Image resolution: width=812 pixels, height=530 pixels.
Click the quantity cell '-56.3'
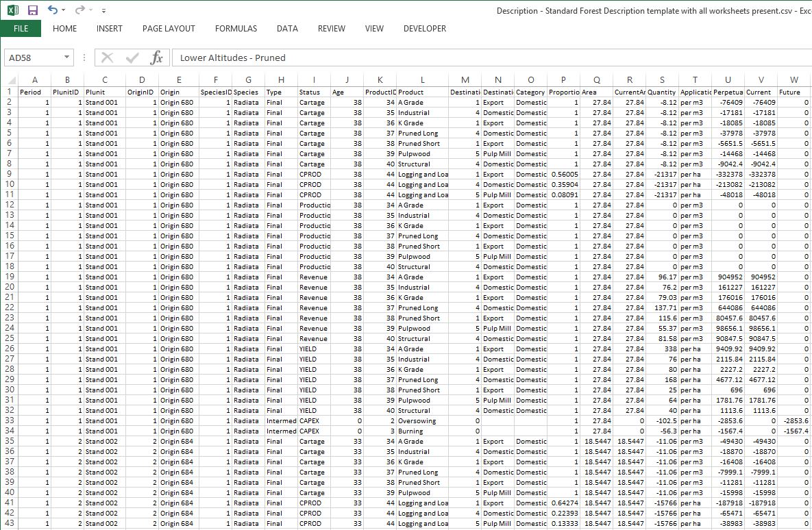(662, 431)
